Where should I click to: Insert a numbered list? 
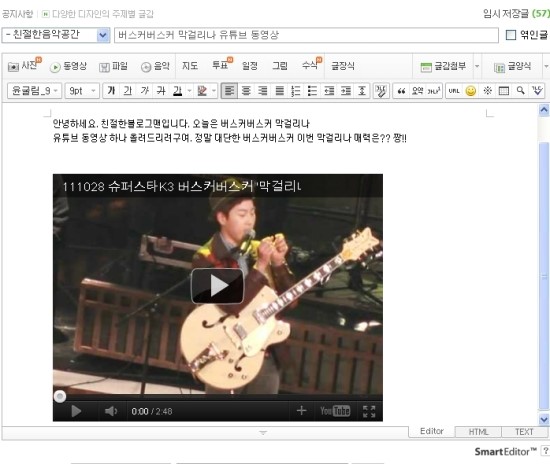[296, 91]
